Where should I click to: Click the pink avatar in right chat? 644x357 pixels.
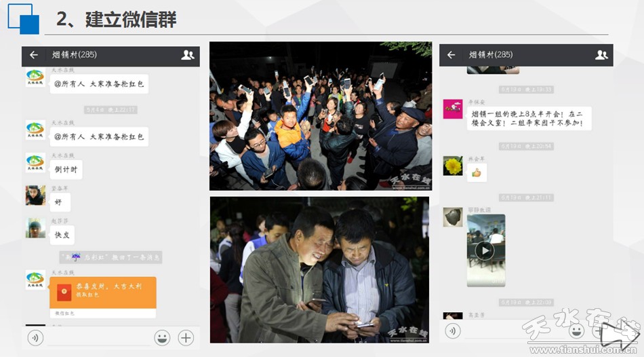coord(453,109)
